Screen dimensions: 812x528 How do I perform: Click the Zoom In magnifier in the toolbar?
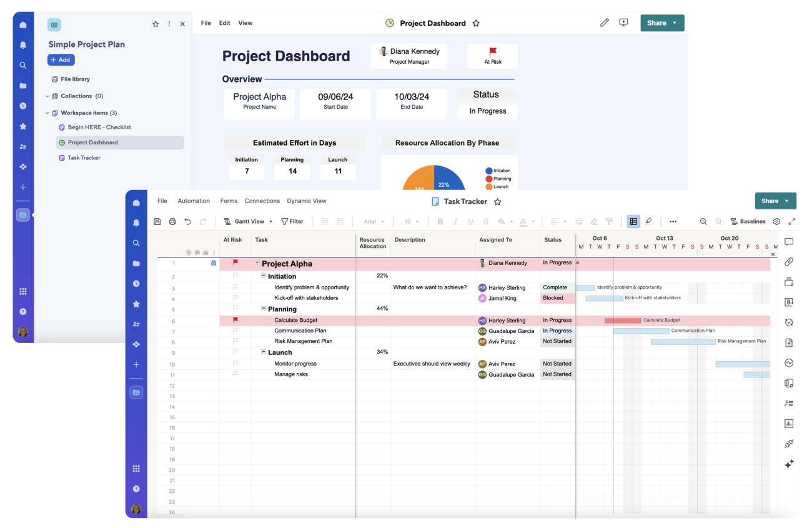[x=719, y=221]
